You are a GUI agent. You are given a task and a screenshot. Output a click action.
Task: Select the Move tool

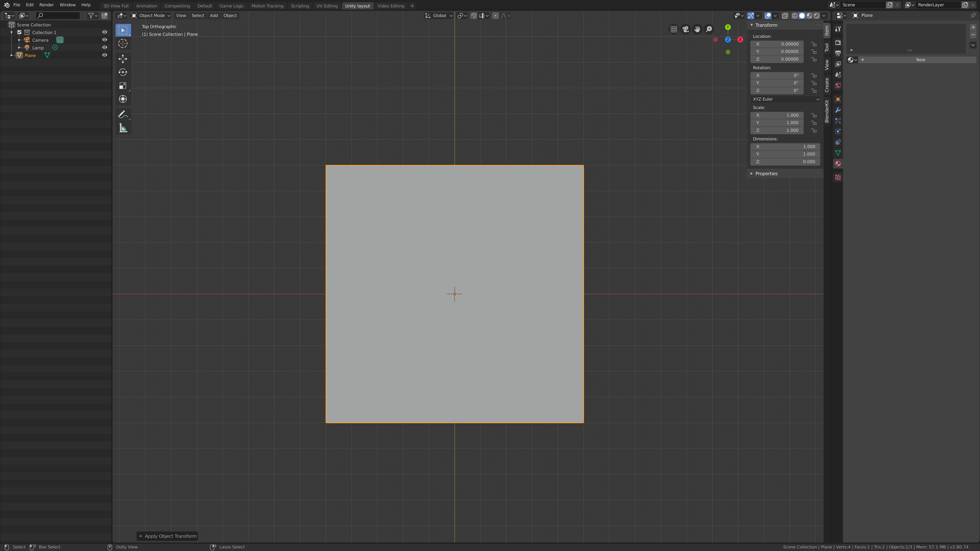[x=123, y=59]
